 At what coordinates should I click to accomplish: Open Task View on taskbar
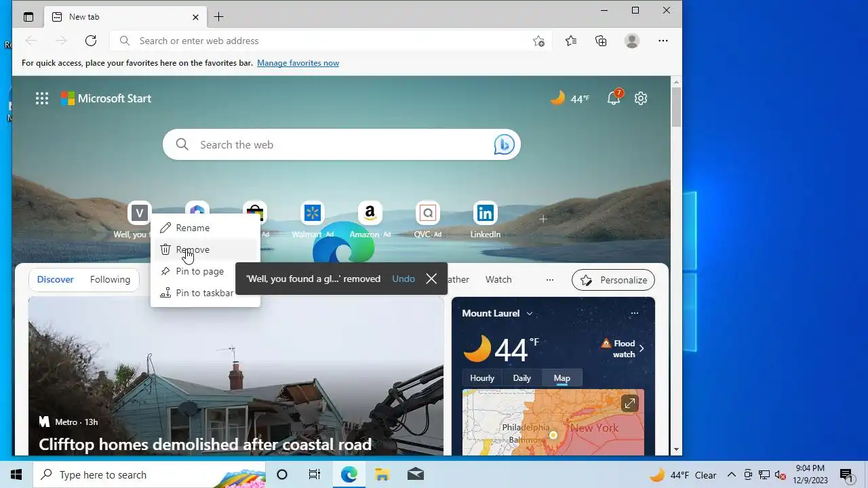[315, 474]
